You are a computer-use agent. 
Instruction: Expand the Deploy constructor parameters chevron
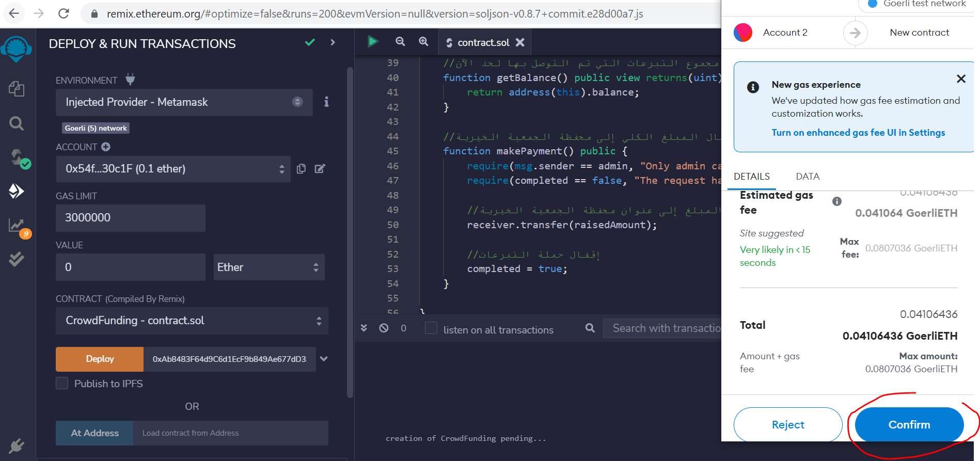point(324,359)
